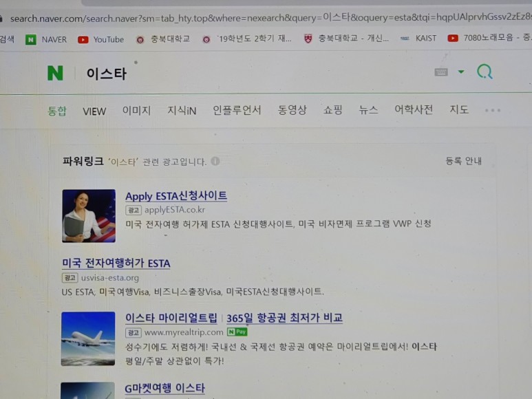This screenshot has height=399, width=532.
Task: Switch to the 이미지 tab
Action: point(136,111)
